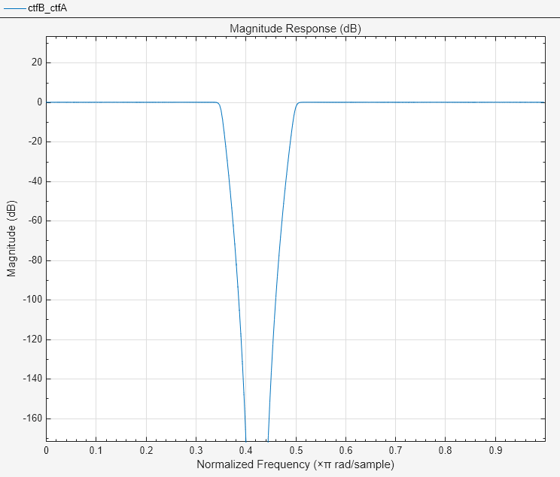Click the ctfB_ctfA legend line sample
This screenshot has height=477, width=560.
[x=15, y=8]
